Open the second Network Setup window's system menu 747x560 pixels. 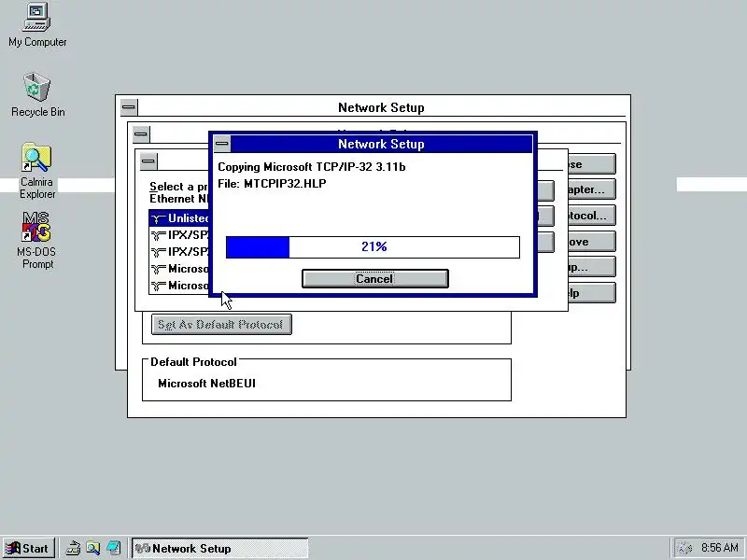[141, 133]
